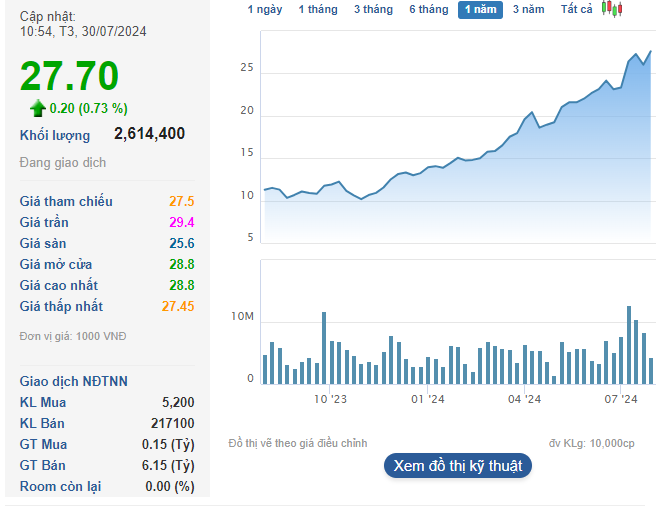Choose the "6 tháng" time range
This screenshot has width=656, height=507.
tap(428, 9)
